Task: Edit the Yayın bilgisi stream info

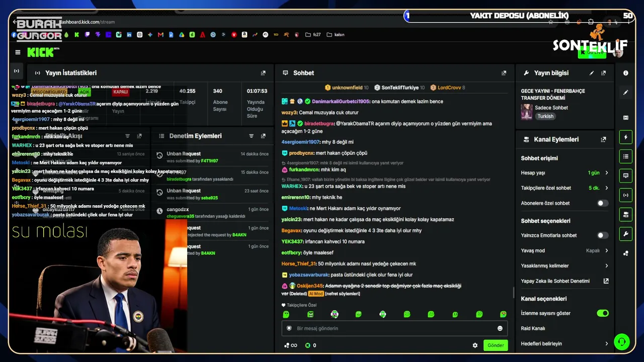Action: 592,73
